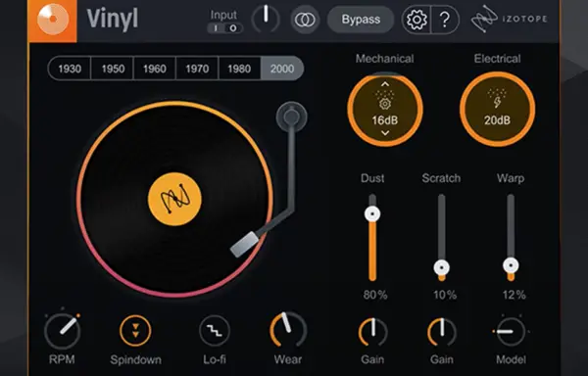The height and width of the screenshot is (376, 588).
Task: Open help with the question mark icon
Action: point(445,20)
